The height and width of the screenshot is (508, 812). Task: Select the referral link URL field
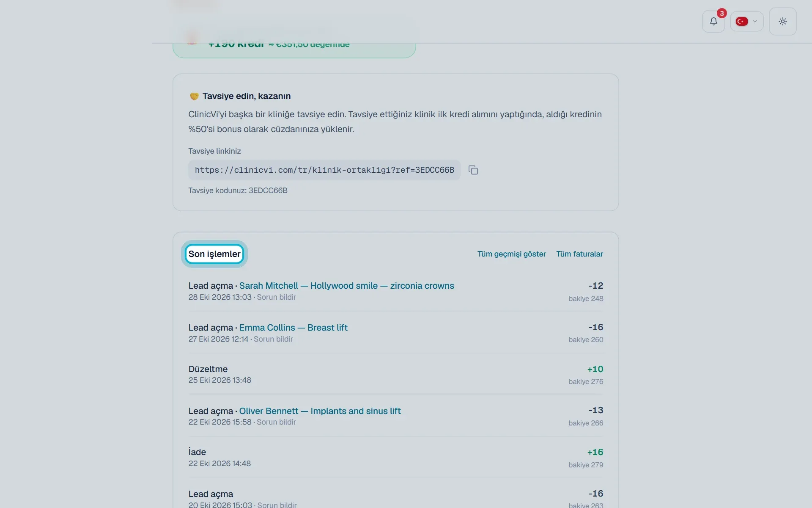pos(324,170)
